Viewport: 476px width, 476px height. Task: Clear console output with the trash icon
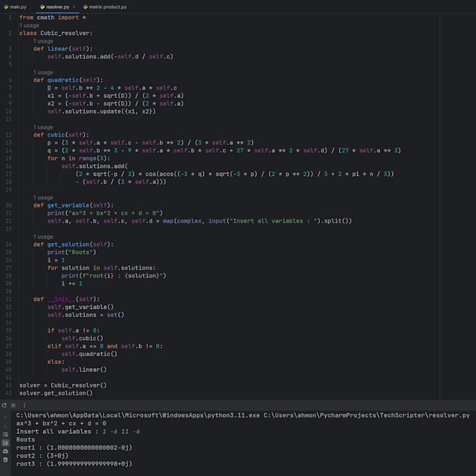tap(5, 460)
